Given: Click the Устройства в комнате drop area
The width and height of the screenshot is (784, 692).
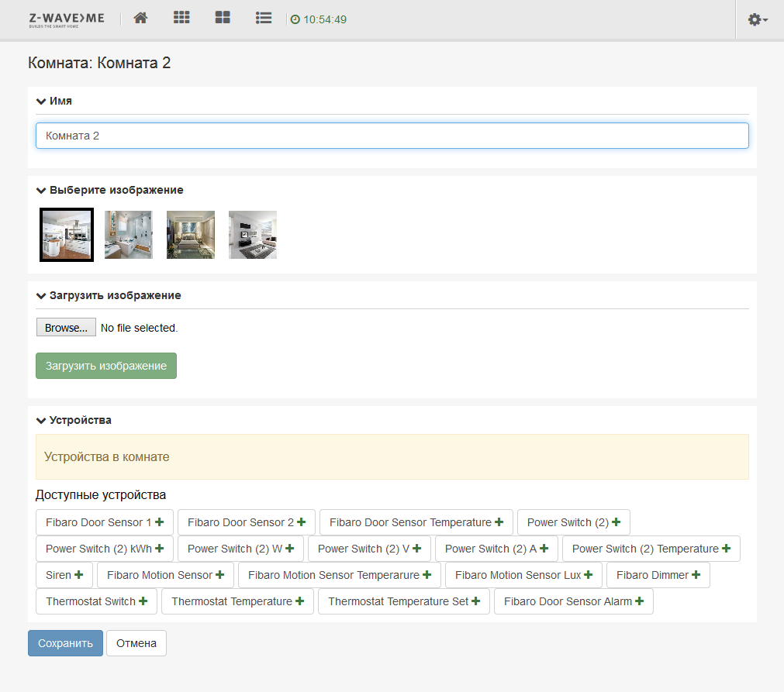Looking at the screenshot, I should 392,456.
